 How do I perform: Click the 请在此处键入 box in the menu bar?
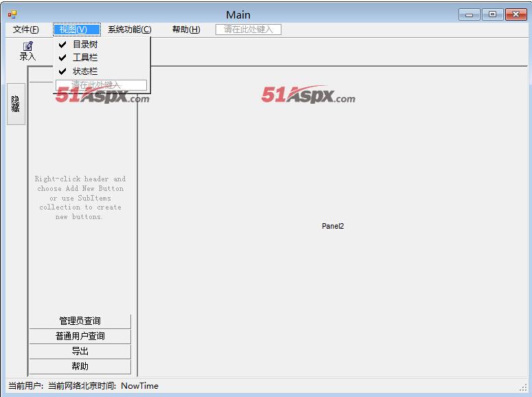coord(248,30)
